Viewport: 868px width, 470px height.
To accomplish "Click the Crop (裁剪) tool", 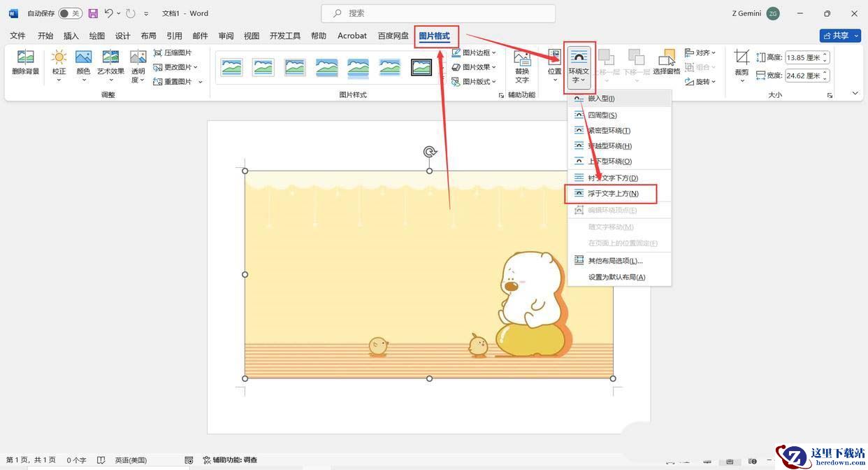I will point(742,65).
